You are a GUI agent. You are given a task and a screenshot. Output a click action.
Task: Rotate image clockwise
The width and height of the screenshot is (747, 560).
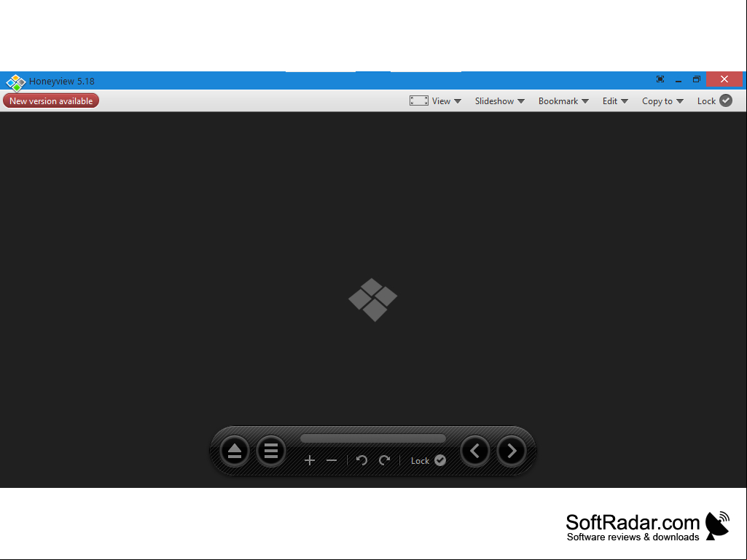(385, 460)
